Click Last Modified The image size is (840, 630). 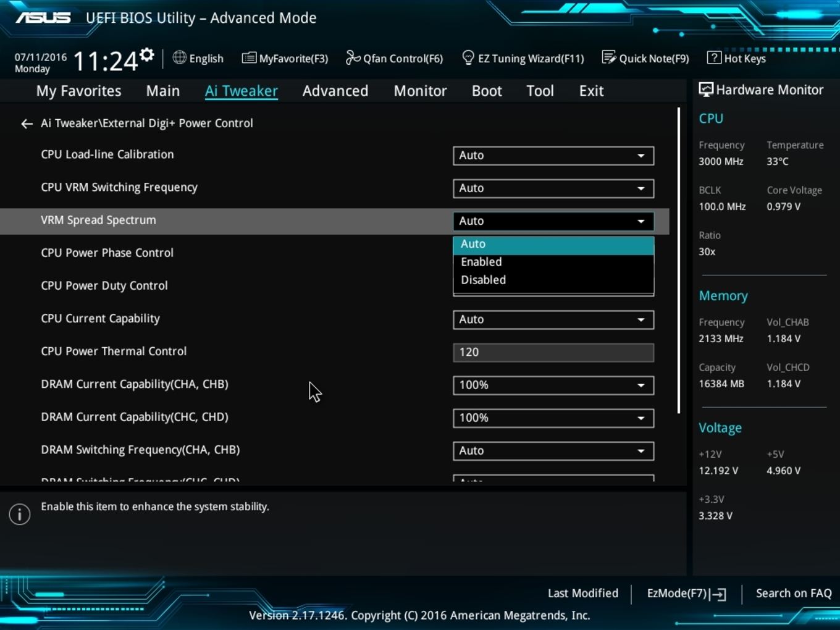click(582, 594)
